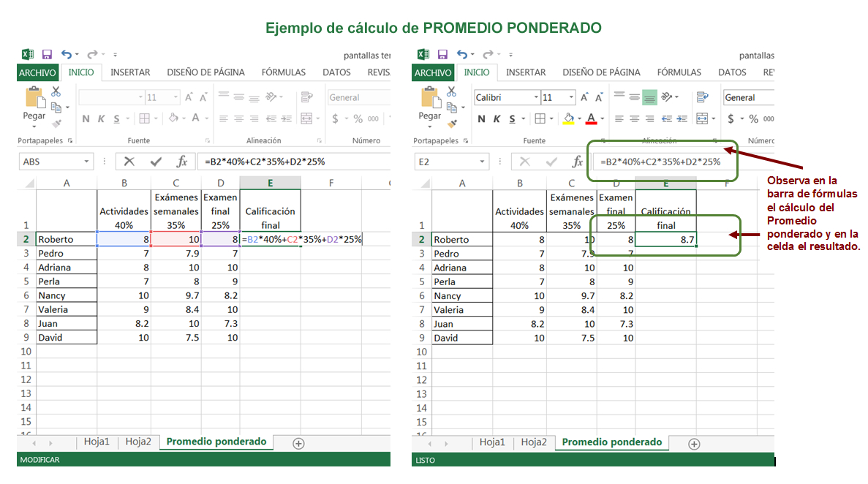Click Borders icon in right window
Viewport: 868px width, 484px height.
540,118
